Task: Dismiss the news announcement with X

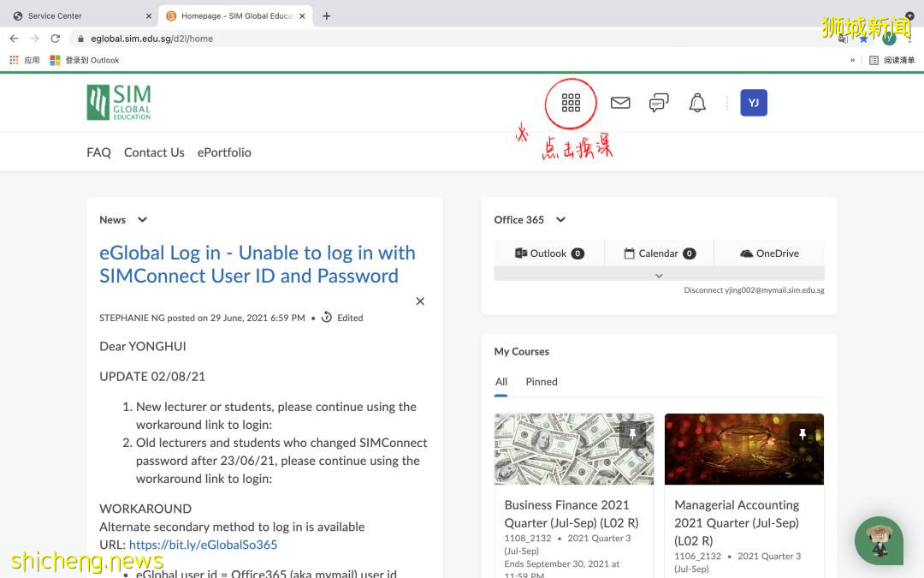Action: click(x=420, y=301)
